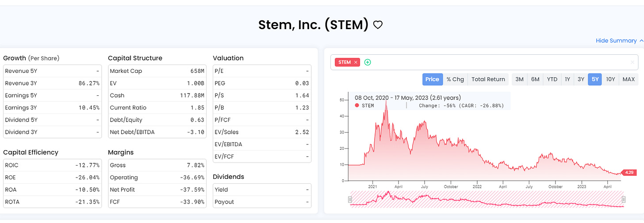This screenshot has width=644, height=223.
Task: Set chart range to YTD
Action: pyautogui.click(x=552, y=79)
